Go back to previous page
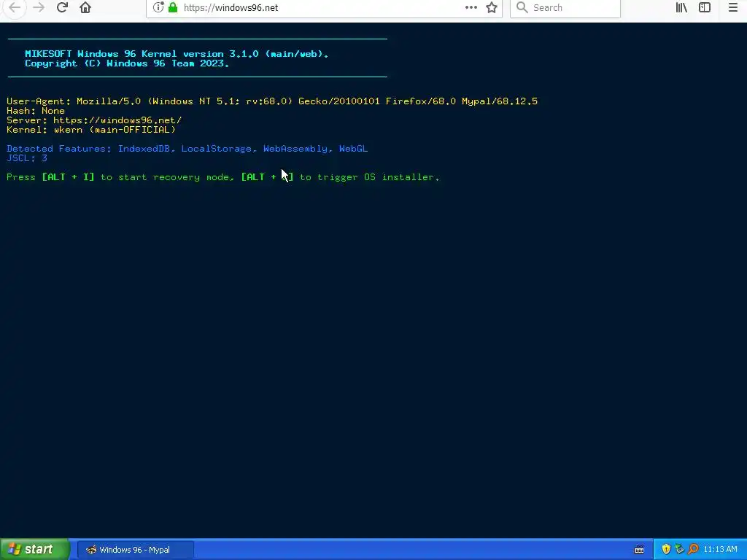Viewport: 747px width, 560px height. point(15,7)
